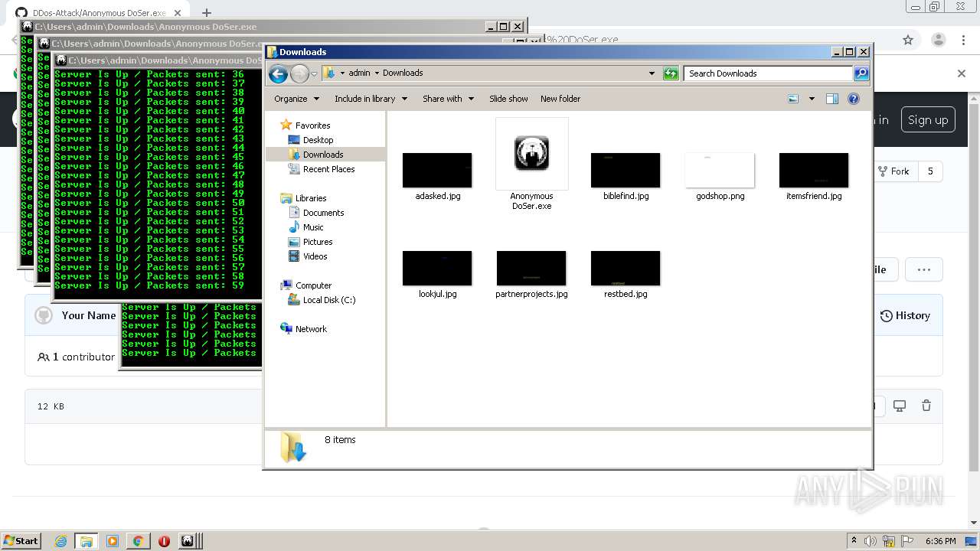The width and height of the screenshot is (980, 551).
Task: Open Explorer help question-mark icon
Action: click(854, 99)
